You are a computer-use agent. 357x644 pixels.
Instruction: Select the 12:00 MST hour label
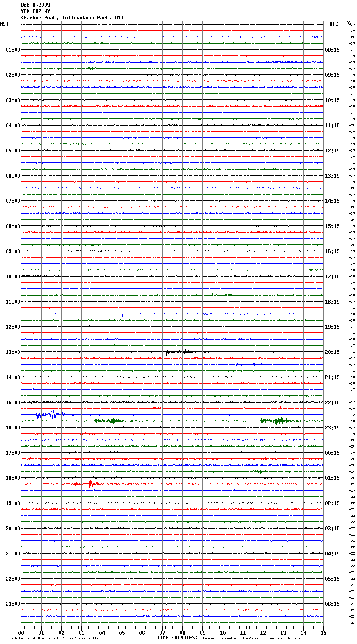(13, 327)
